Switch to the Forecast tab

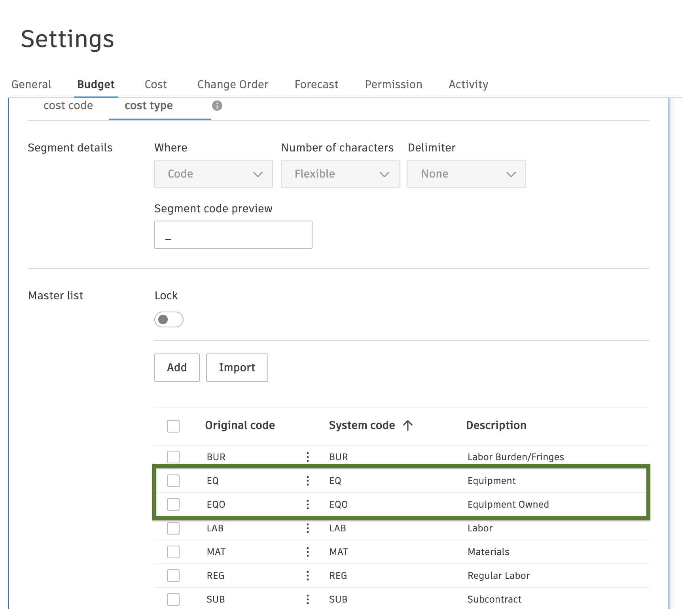(x=316, y=85)
